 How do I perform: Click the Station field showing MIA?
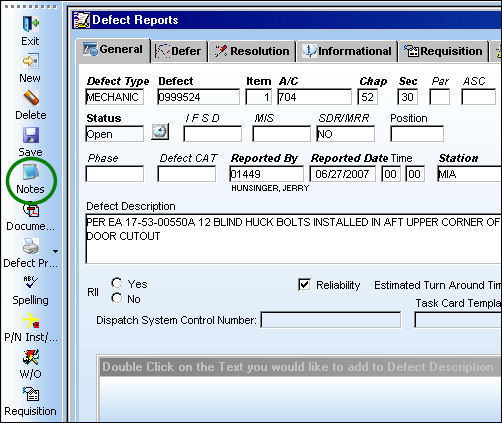(x=469, y=174)
